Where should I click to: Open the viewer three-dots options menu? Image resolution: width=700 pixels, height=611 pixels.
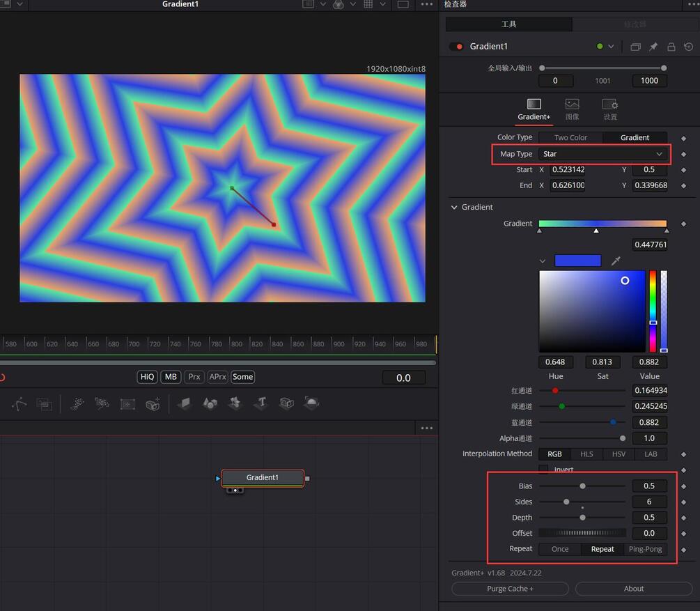point(427,4)
